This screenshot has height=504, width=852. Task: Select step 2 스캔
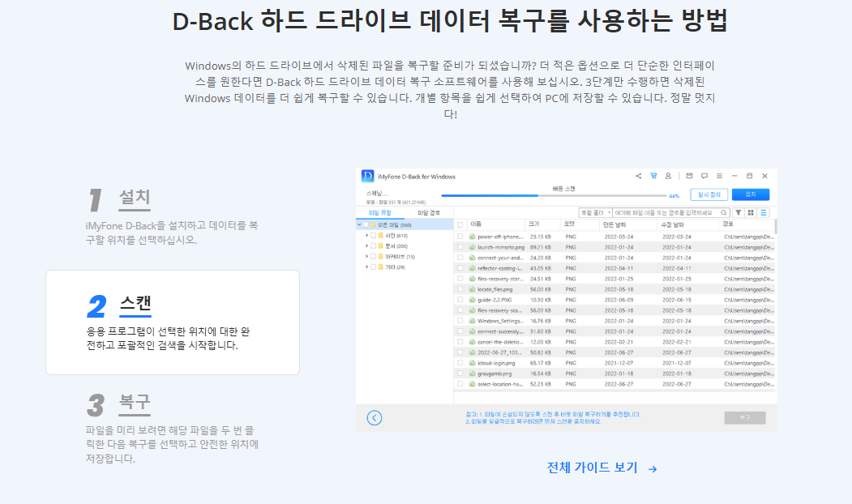[x=173, y=322]
